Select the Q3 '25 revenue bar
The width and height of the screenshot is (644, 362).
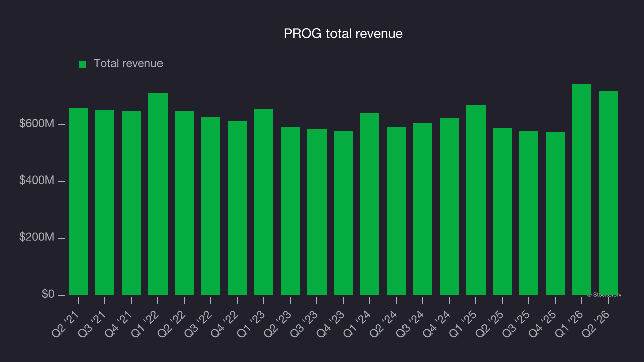point(529,213)
